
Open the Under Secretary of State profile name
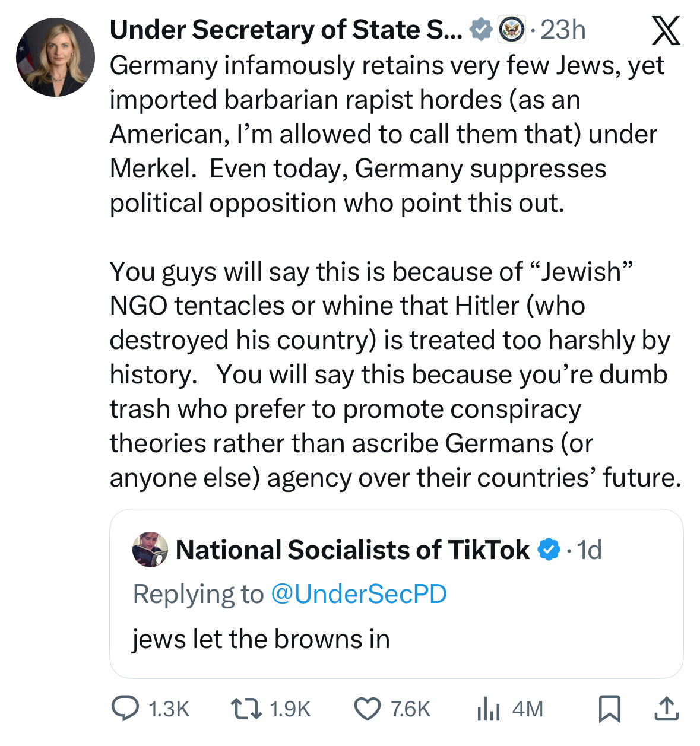tap(286, 30)
